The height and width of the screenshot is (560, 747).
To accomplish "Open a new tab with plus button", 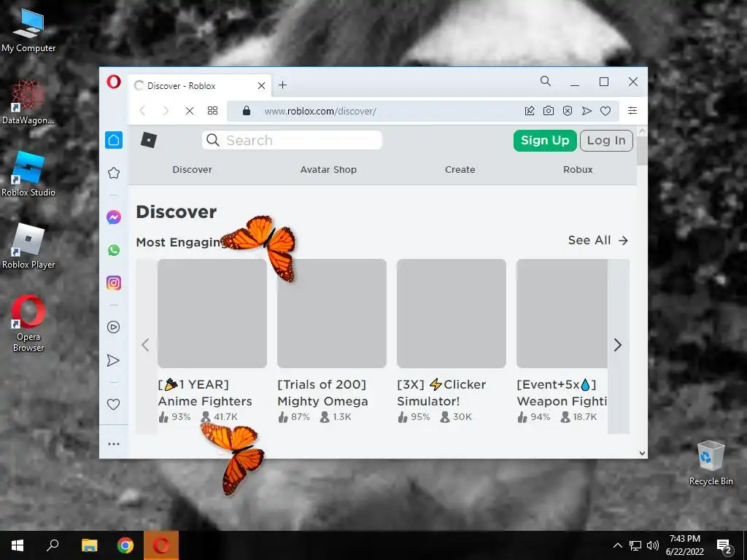I will point(282,85).
